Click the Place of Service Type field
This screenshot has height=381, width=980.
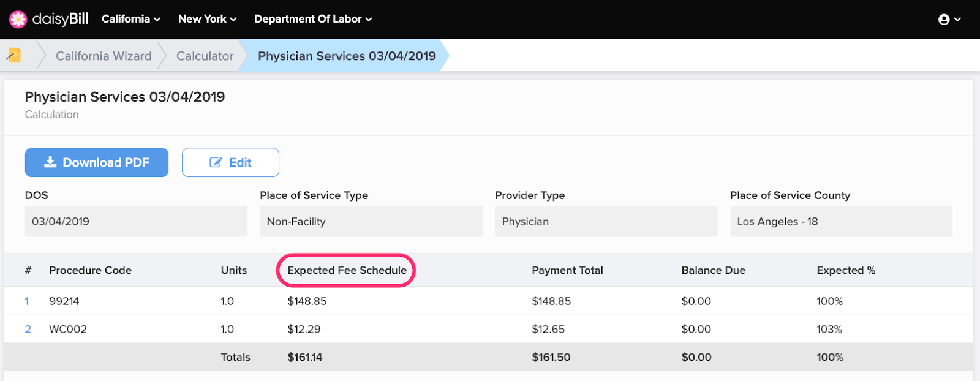371,221
